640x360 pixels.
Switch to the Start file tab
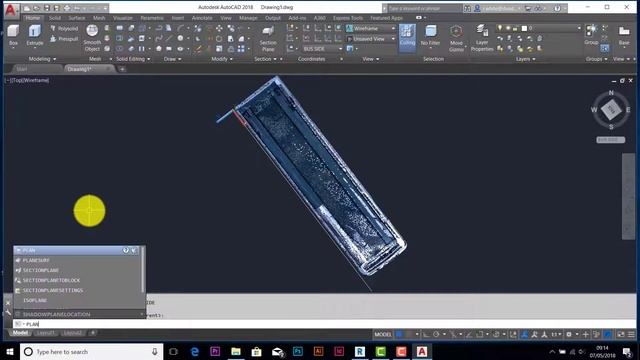tap(22, 69)
